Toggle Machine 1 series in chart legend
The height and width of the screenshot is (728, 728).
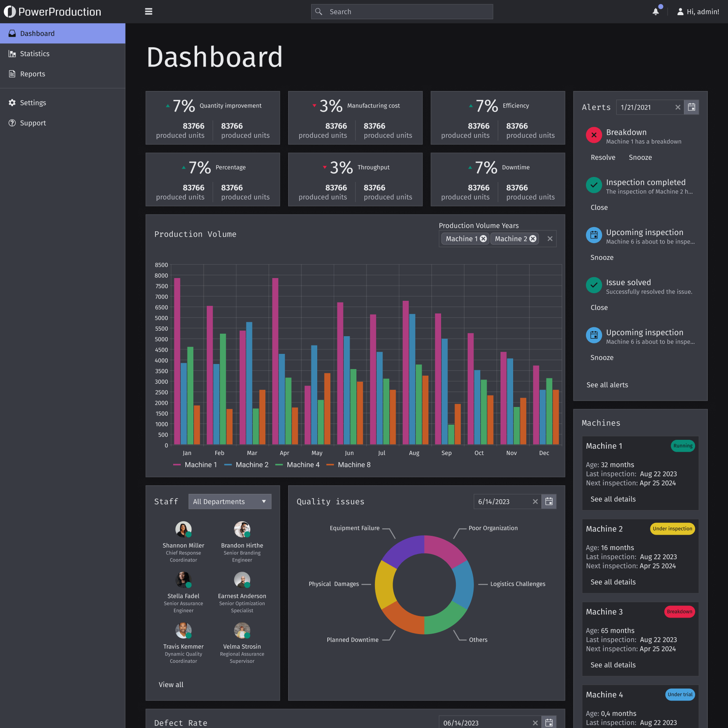click(x=195, y=465)
